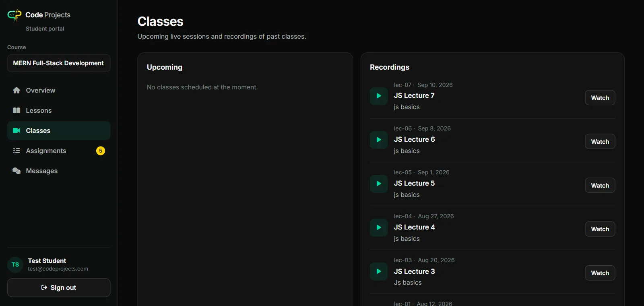Select the Classes menu item

59,130
